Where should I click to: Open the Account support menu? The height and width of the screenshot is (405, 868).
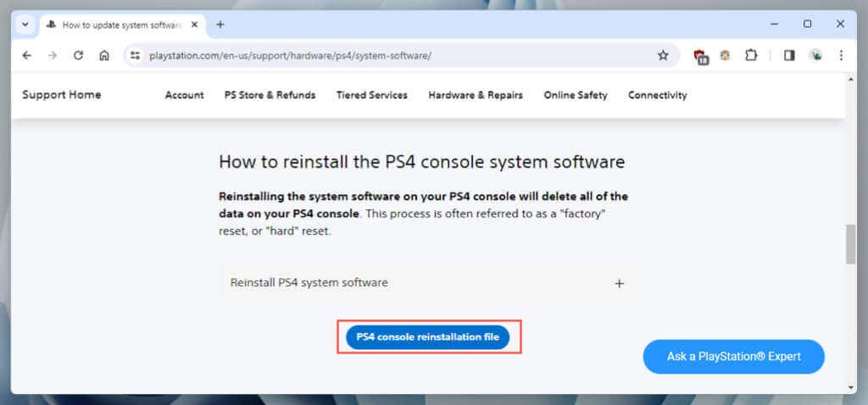click(184, 95)
